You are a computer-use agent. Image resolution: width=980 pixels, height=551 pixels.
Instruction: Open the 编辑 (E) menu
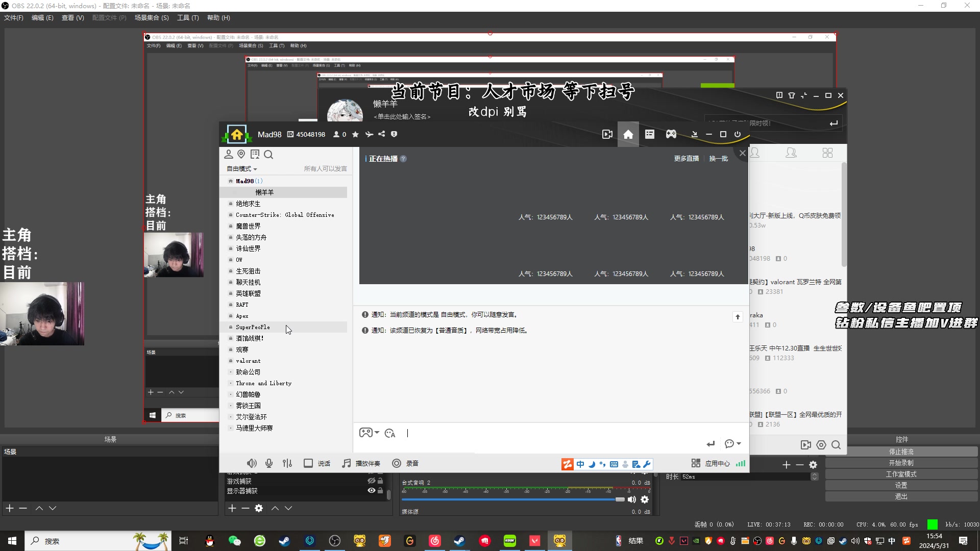tap(42, 18)
